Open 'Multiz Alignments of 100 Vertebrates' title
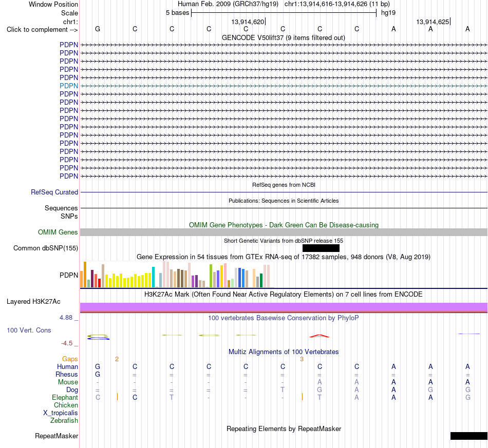The width and height of the screenshot is (488, 448). (x=284, y=352)
